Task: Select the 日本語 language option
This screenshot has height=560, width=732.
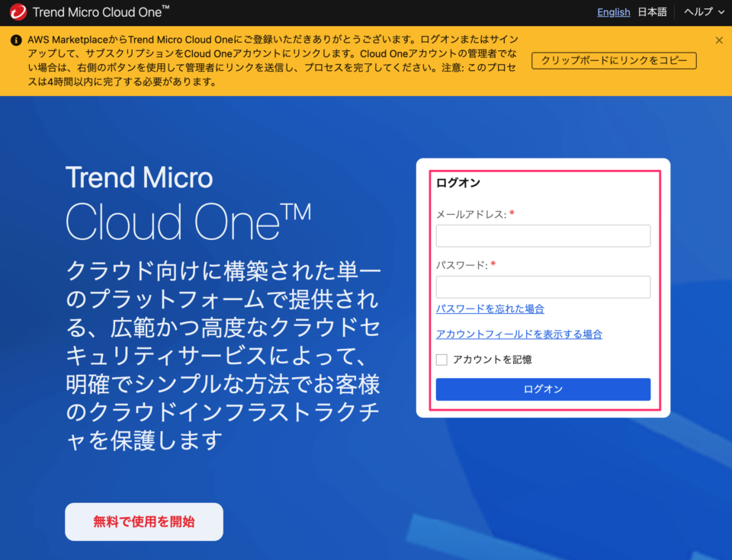Action: [653, 12]
